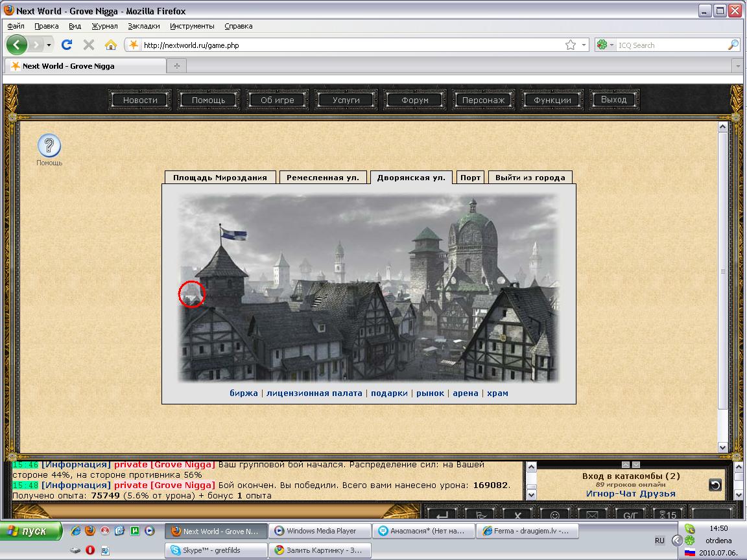Expand the bookmark star dropdown arrow
Screen dimensions: 747x560
584,45
